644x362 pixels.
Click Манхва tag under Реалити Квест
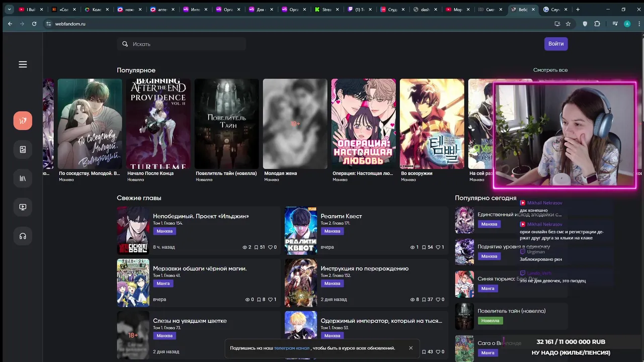click(x=332, y=231)
